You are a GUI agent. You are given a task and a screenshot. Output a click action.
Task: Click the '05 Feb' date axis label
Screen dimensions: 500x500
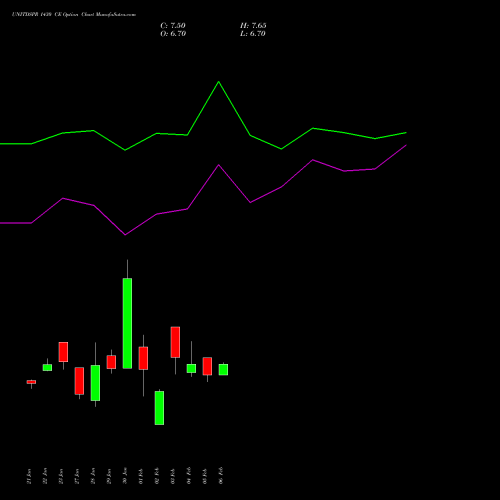pyautogui.click(x=205, y=476)
